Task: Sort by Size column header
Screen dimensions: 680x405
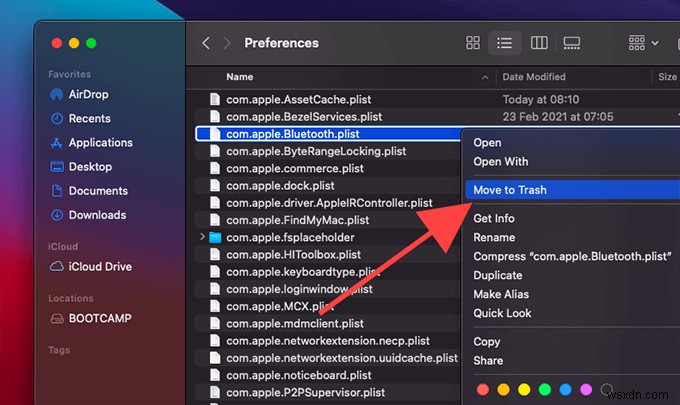Action: click(x=667, y=77)
